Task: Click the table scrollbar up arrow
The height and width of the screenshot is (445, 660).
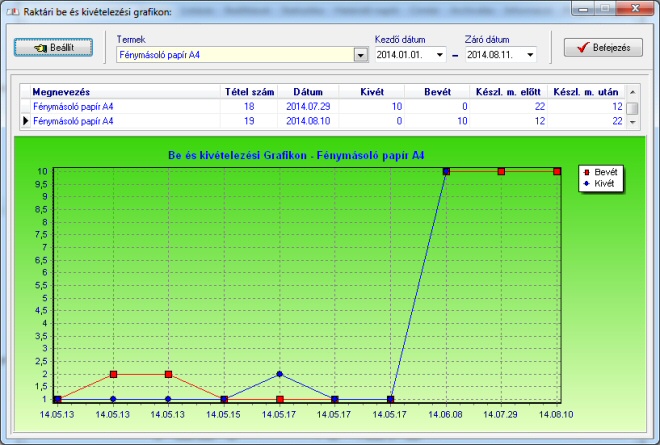Action: [x=632, y=92]
